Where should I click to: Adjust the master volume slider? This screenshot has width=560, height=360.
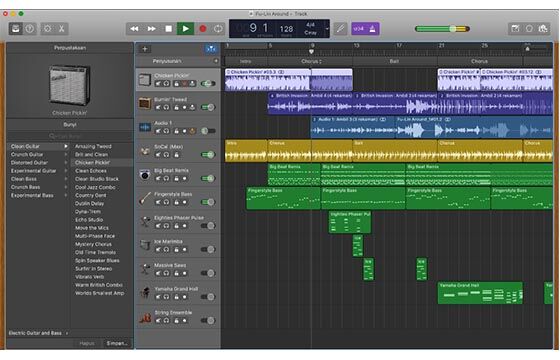coord(442,29)
